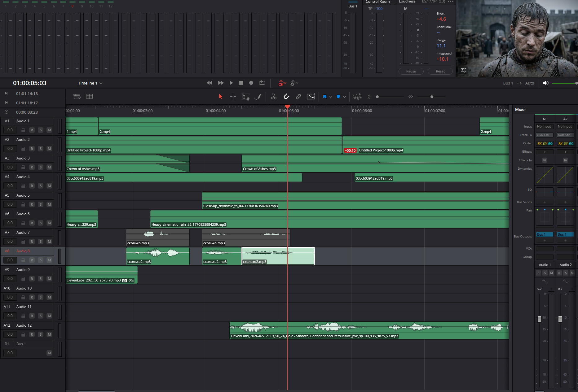
Task: Reset the loudness meter
Action: 440,71
